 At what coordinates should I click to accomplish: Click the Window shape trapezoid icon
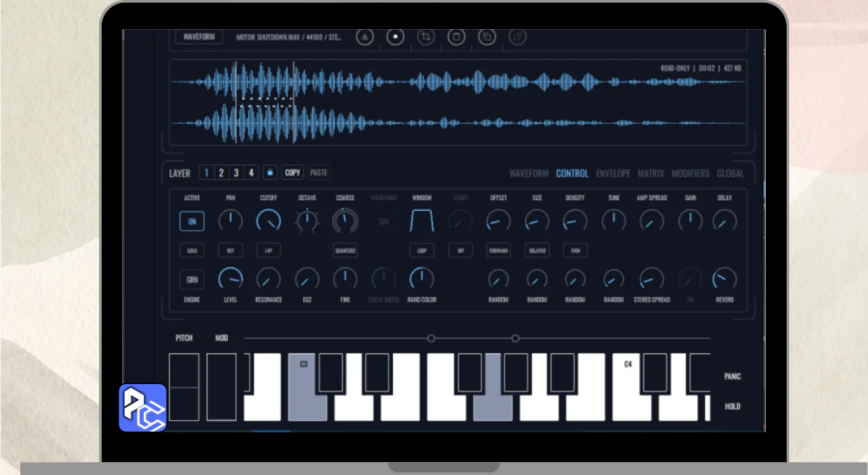pos(422,221)
